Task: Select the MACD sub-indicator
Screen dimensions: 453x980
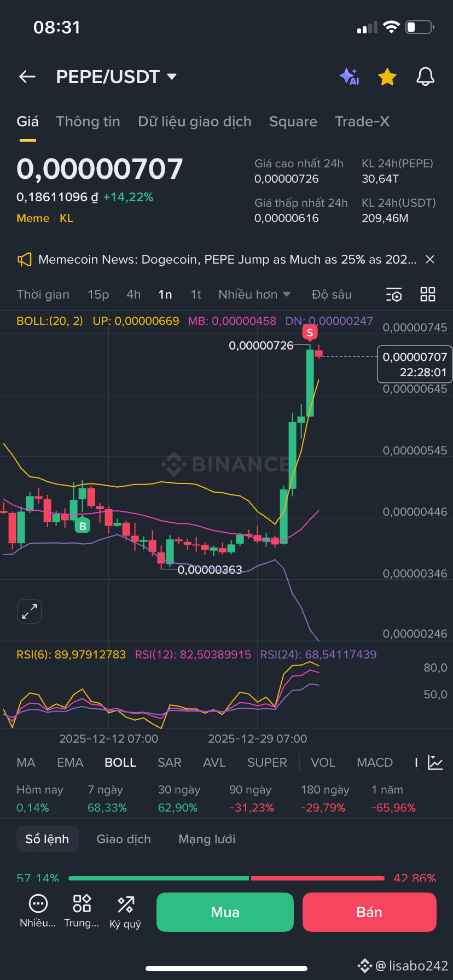Action: pyautogui.click(x=375, y=762)
